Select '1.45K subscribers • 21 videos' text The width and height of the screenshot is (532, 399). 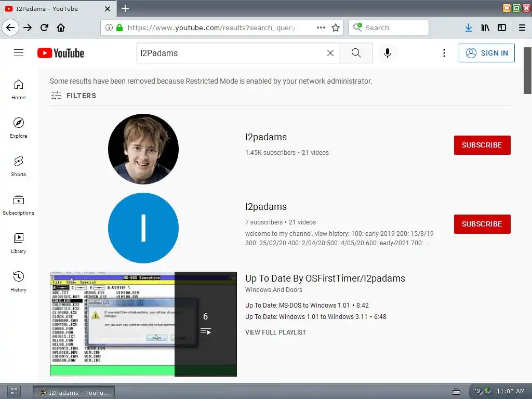coord(287,153)
